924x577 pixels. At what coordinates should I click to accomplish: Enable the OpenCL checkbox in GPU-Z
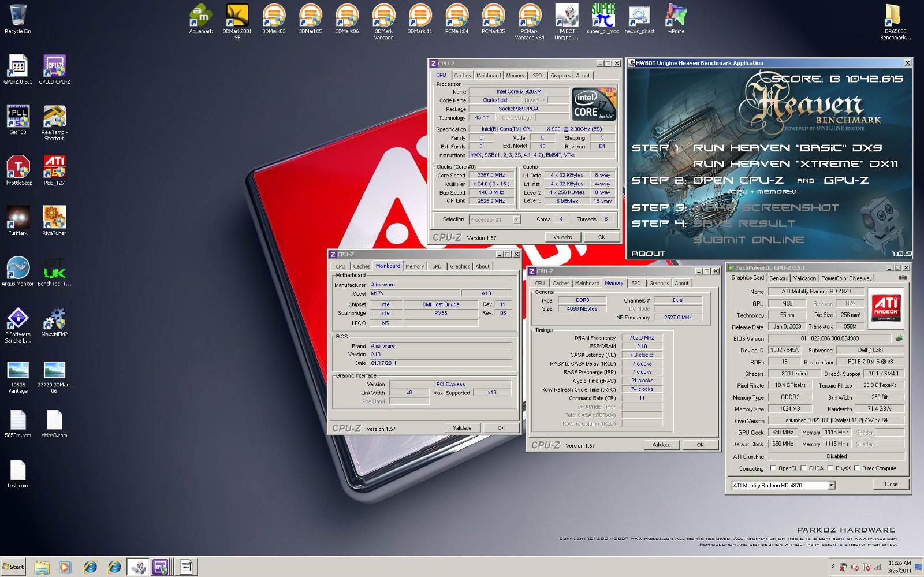[x=773, y=468]
